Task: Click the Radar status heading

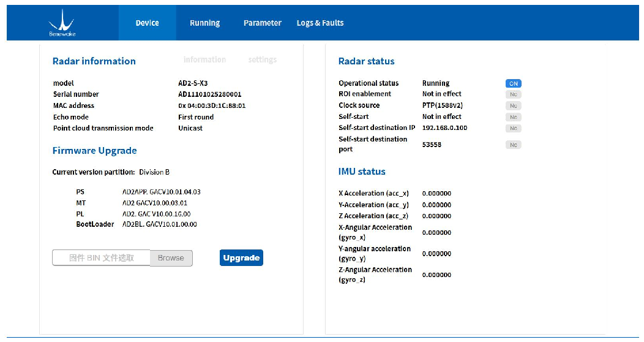Action: click(366, 61)
